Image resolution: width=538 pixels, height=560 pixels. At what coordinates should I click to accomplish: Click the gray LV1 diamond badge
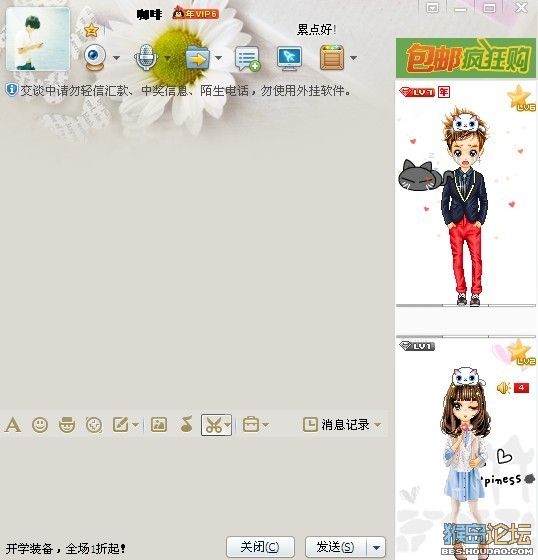point(417,346)
